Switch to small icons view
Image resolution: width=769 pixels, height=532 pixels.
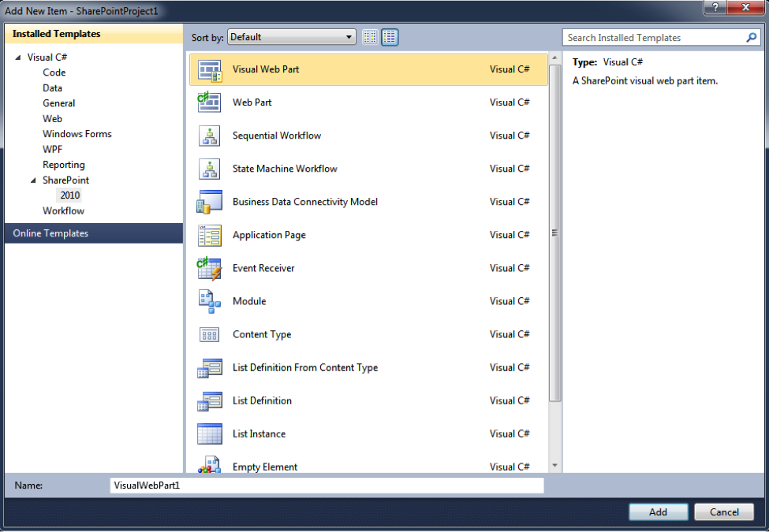(x=370, y=37)
